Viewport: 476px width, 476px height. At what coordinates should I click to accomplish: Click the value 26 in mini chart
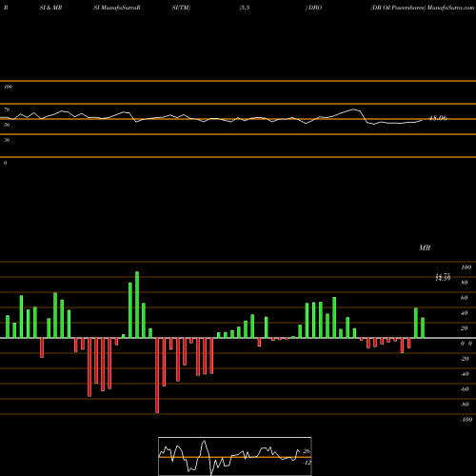click(307, 451)
